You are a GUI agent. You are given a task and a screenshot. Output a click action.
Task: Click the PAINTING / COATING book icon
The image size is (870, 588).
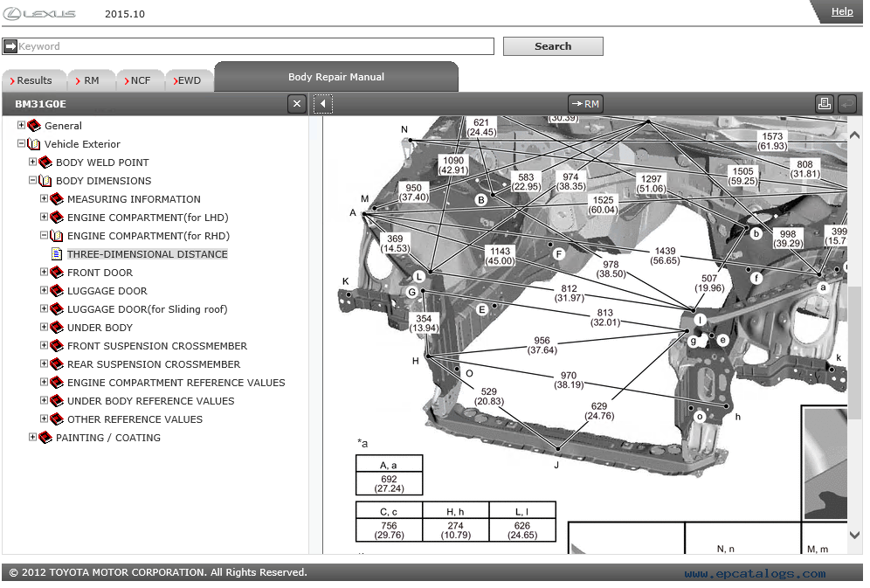click(45, 438)
